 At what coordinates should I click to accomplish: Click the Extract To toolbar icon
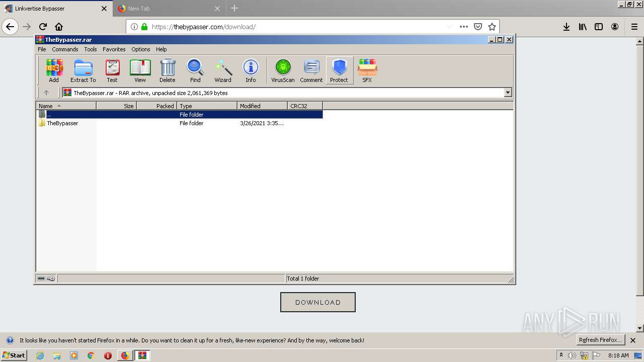[83, 70]
